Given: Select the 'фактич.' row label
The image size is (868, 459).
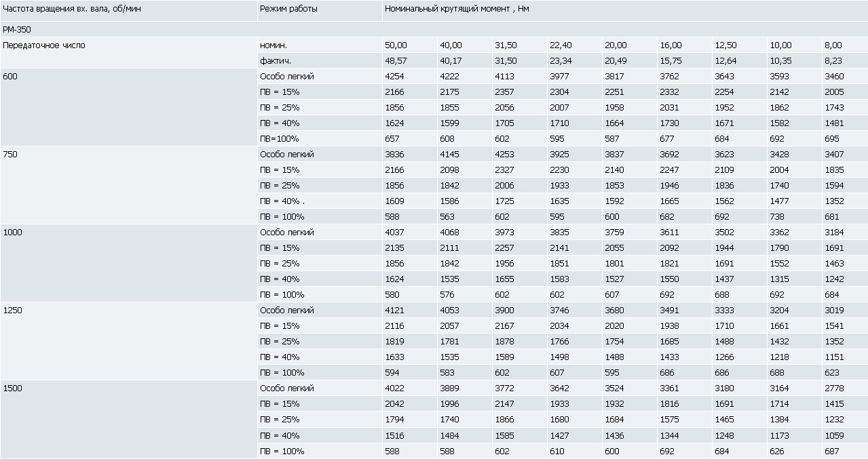Looking at the screenshot, I should point(274,60).
